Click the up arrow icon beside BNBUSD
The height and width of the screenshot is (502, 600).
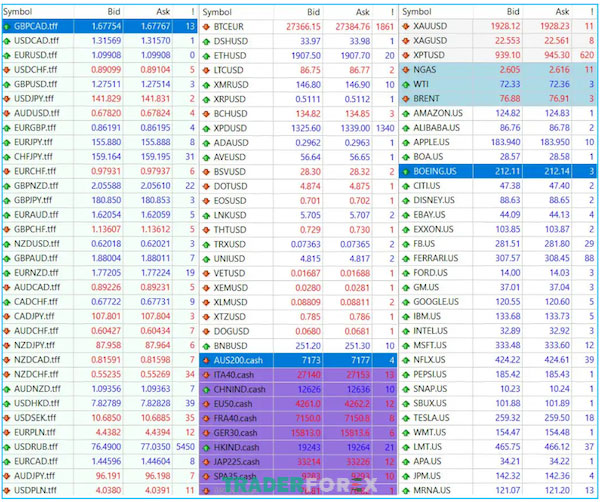point(206,346)
